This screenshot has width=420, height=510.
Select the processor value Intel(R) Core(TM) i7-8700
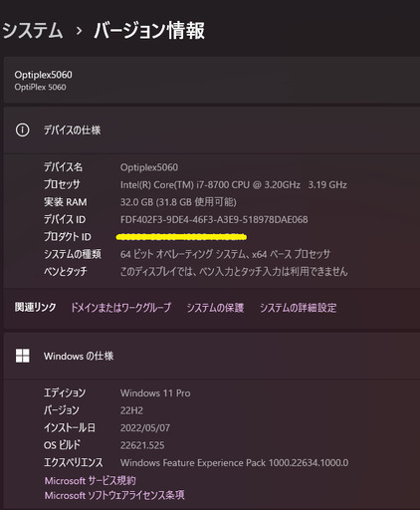[234, 184]
